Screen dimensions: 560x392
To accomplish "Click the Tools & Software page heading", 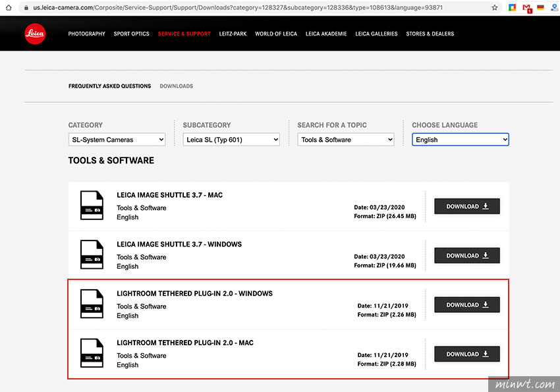I will pyautogui.click(x=111, y=161).
